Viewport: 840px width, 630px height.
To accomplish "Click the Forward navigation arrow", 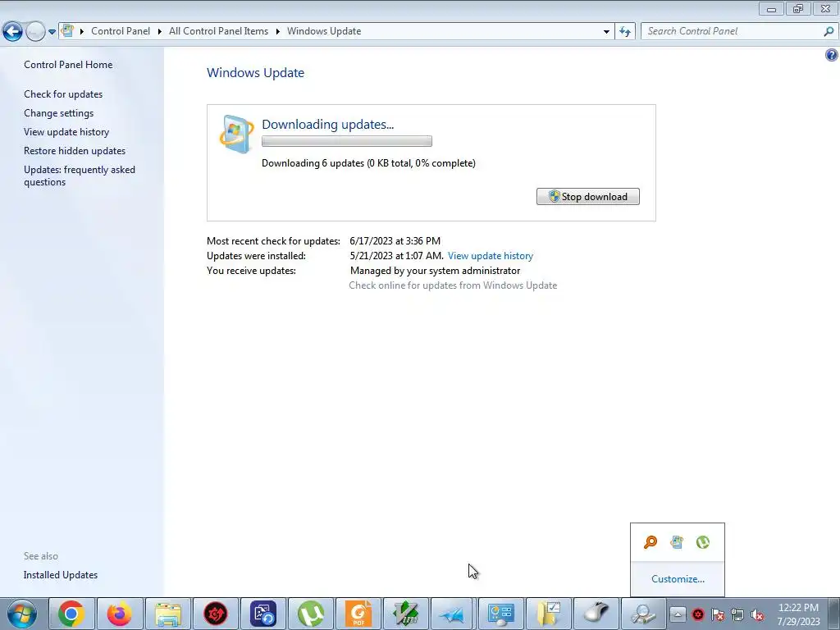I will [x=35, y=32].
